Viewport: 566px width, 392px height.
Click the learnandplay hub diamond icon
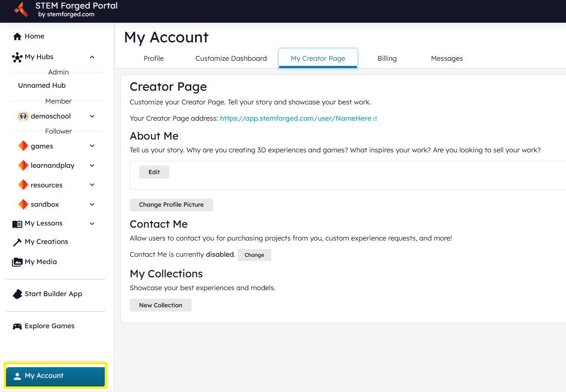(23, 165)
